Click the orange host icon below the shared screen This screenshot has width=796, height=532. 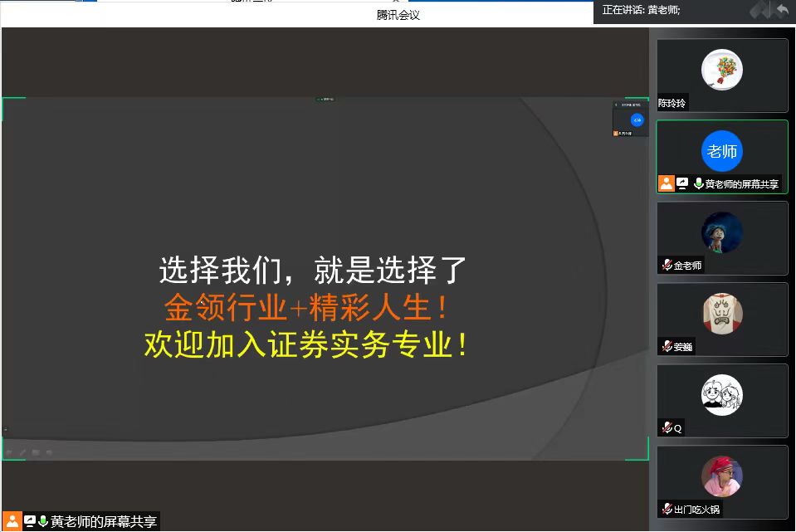12,521
